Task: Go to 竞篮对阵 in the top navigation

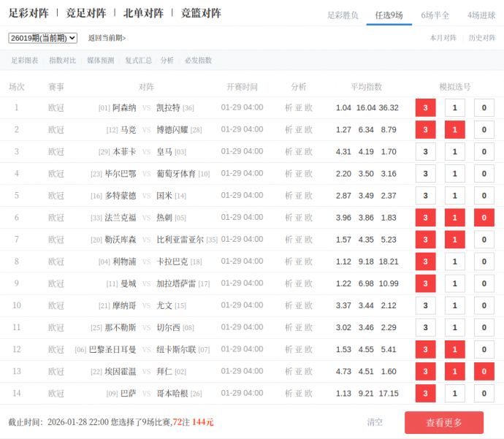Action: [201, 13]
